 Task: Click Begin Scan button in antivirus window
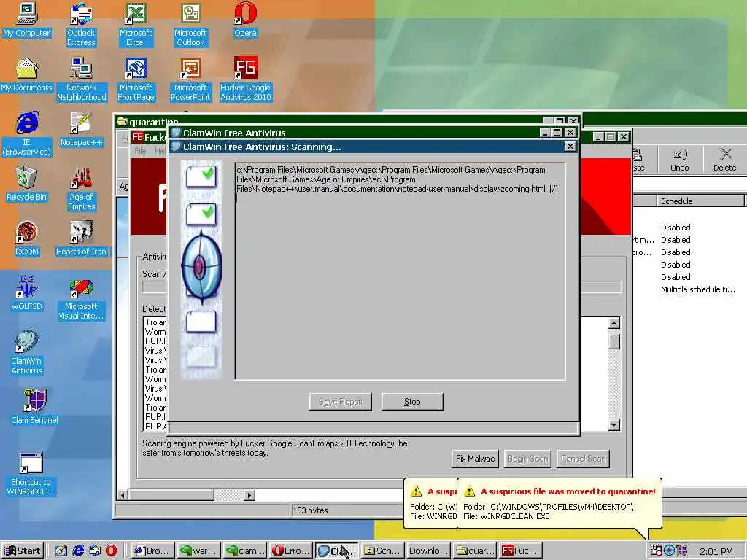pyautogui.click(x=527, y=459)
